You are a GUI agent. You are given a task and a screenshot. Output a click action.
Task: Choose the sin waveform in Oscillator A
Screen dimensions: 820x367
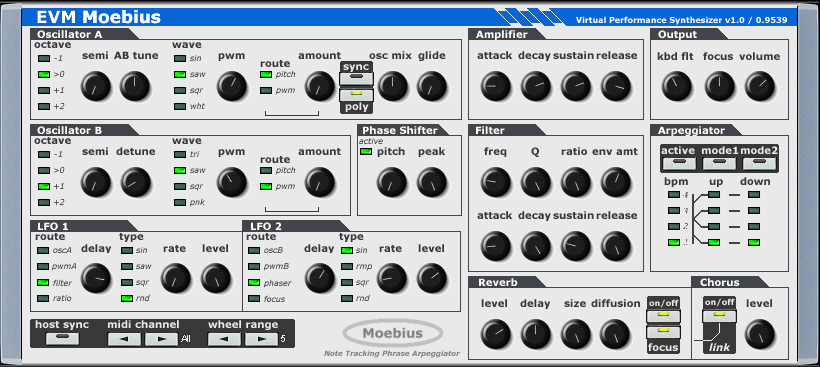[180, 59]
